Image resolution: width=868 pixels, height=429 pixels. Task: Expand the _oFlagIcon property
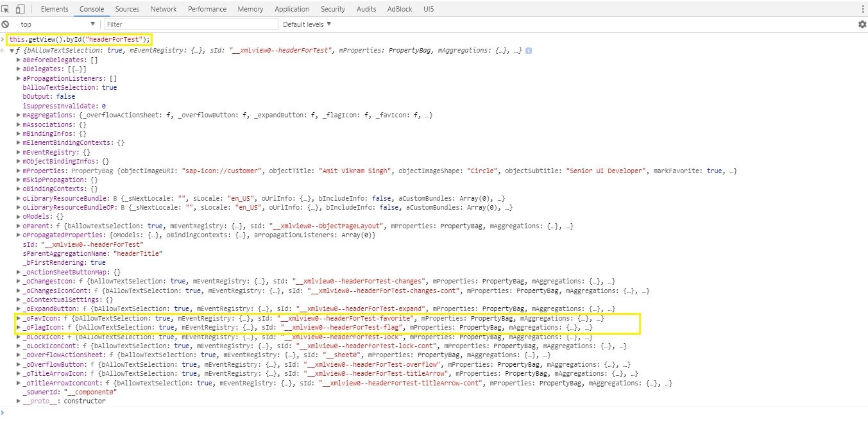[x=19, y=327]
